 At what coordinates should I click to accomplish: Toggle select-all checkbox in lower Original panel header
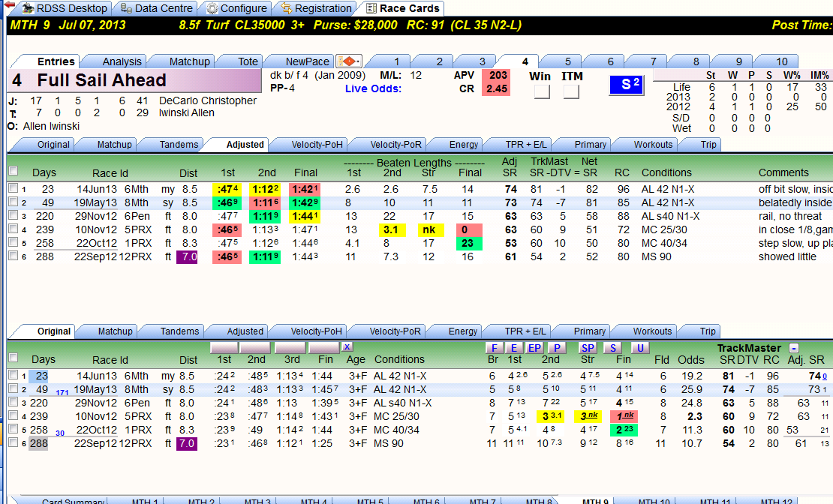pos(14,358)
